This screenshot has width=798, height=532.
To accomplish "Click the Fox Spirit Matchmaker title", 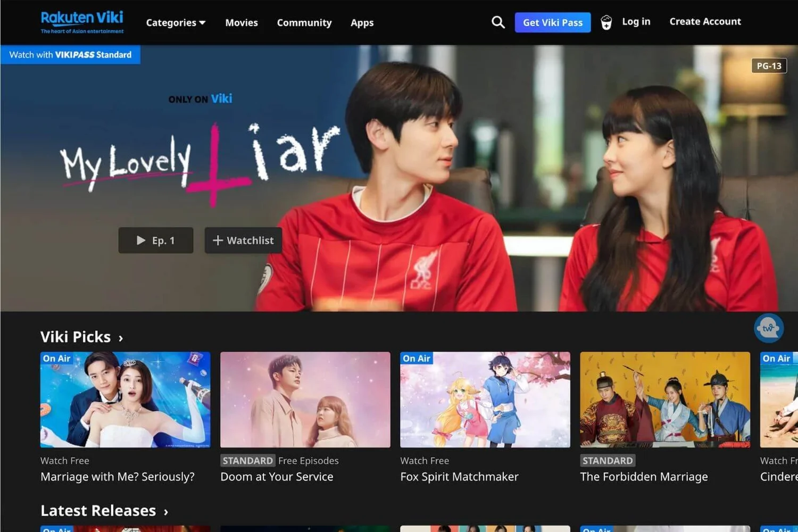I will tap(459, 477).
